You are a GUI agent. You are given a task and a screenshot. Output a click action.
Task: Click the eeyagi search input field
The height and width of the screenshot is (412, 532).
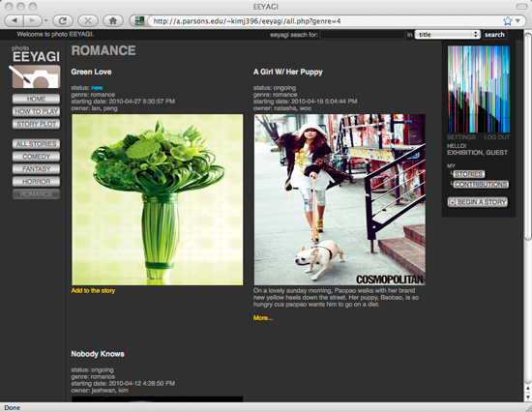(363, 34)
